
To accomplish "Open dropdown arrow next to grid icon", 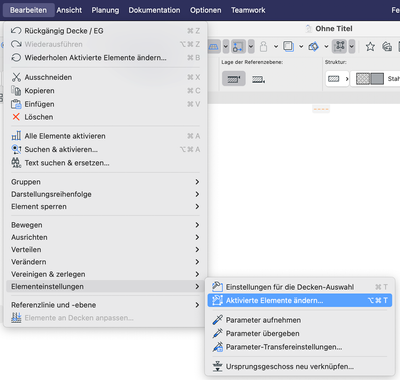I will tap(226, 46).
